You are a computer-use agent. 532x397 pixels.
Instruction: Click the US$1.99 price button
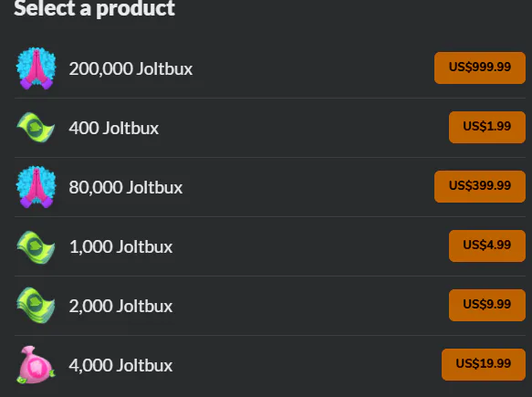coord(487,127)
